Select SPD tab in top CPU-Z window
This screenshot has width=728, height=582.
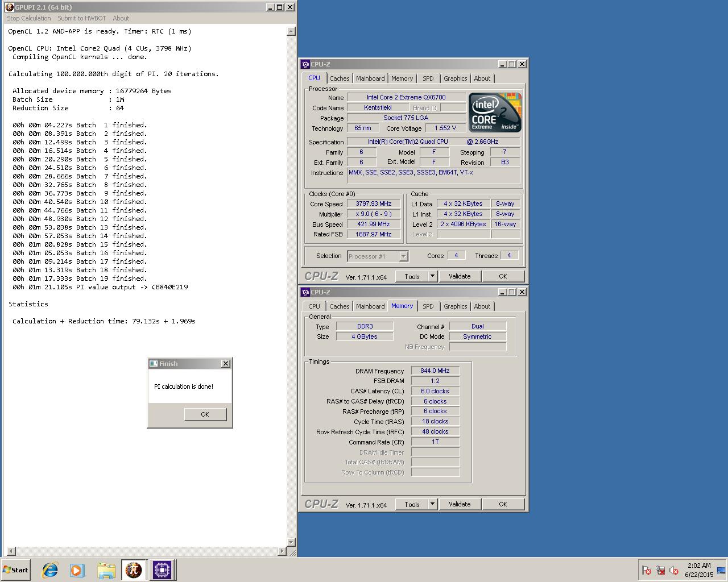[x=428, y=78]
